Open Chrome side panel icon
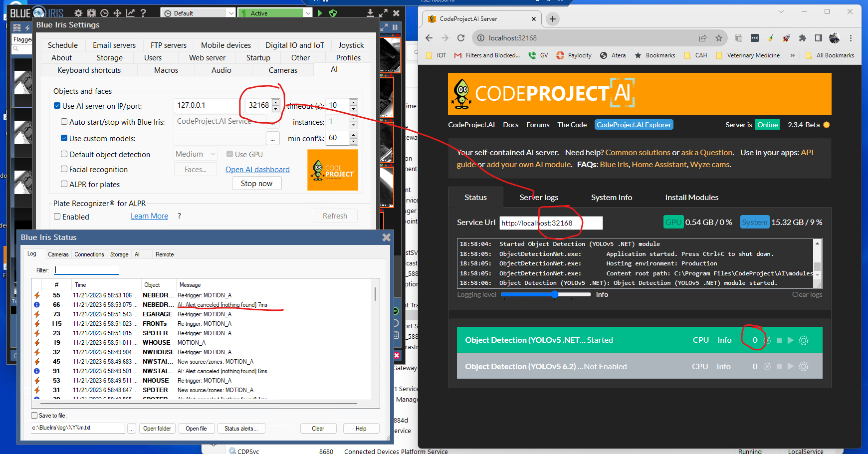The width and height of the screenshot is (868, 454). pyautogui.click(x=819, y=38)
